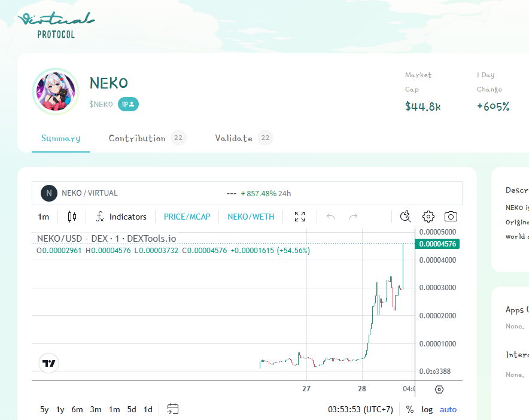Screen dimensions: 529x420
Task: Open the candlestick chart style selector
Action: pos(72,217)
